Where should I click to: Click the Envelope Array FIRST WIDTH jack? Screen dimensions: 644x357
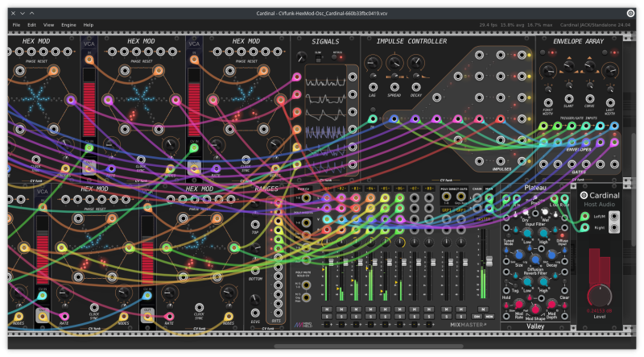tap(548, 103)
